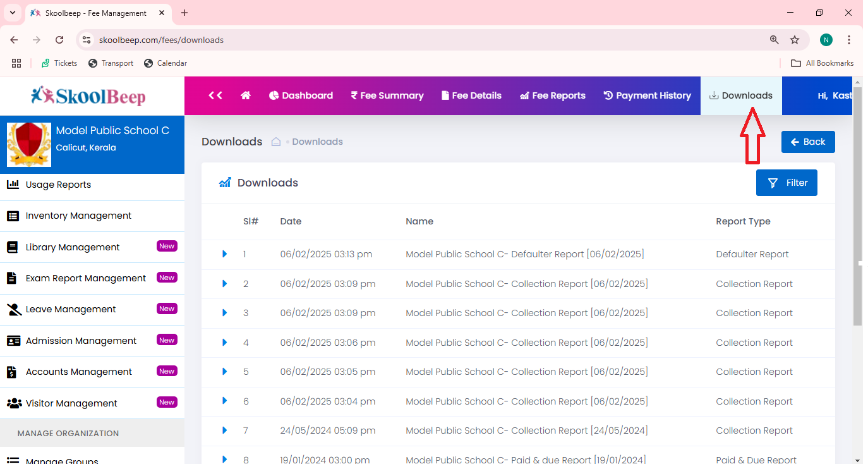Expand row 7 dated 24/05/2024
The image size is (868, 464).
pyautogui.click(x=224, y=430)
